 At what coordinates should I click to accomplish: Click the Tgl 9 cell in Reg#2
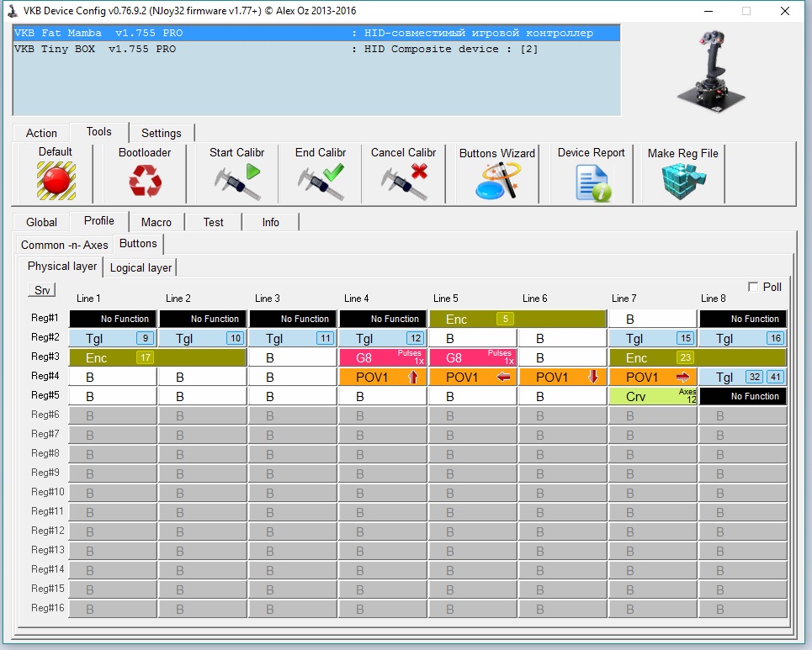[113, 338]
